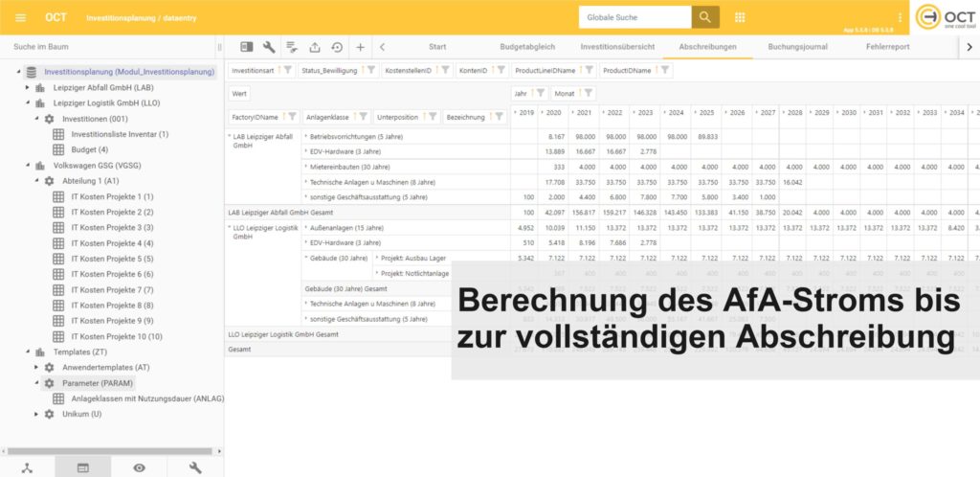Switch to the Budgetabgleich tab
The image size is (980, 477).
pos(528,46)
